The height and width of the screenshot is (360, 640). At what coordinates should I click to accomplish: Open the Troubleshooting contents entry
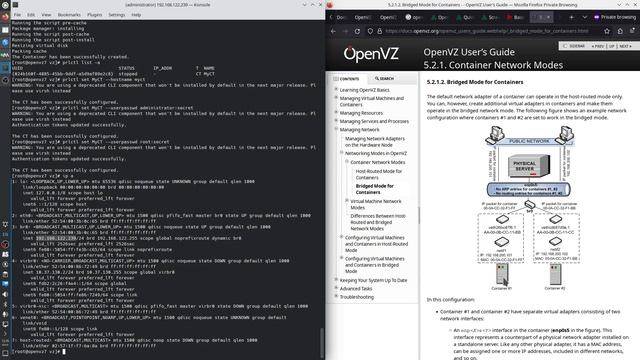[x=357, y=297]
